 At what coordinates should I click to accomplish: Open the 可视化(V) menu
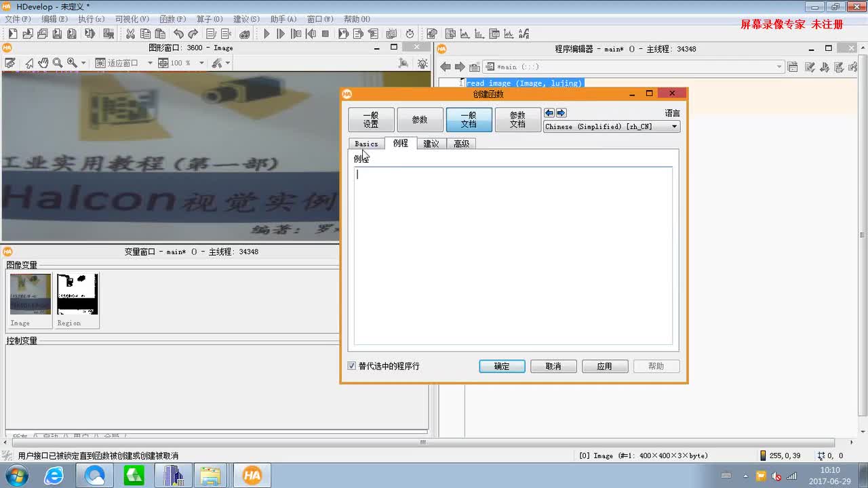coord(132,19)
